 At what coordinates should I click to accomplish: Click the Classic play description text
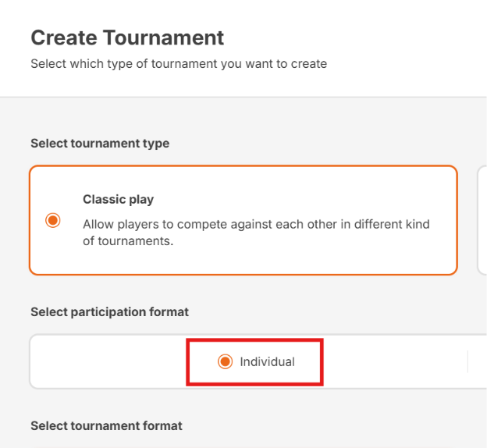tap(256, 233)
